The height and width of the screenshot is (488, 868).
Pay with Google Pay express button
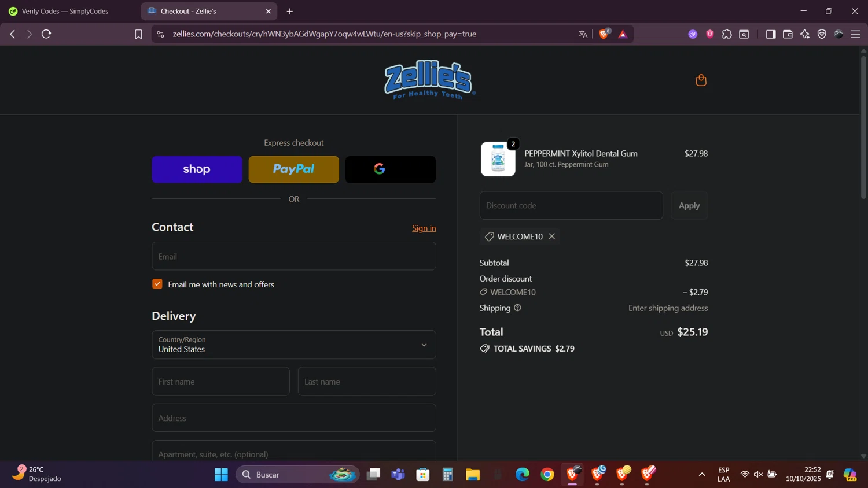click(x=391, y=169)
